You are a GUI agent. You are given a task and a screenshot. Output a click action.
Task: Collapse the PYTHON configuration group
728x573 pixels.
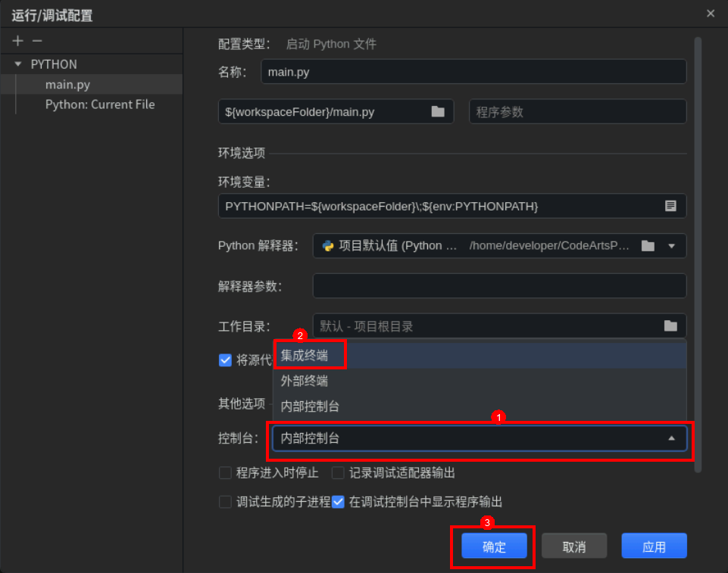coord(18,64)
